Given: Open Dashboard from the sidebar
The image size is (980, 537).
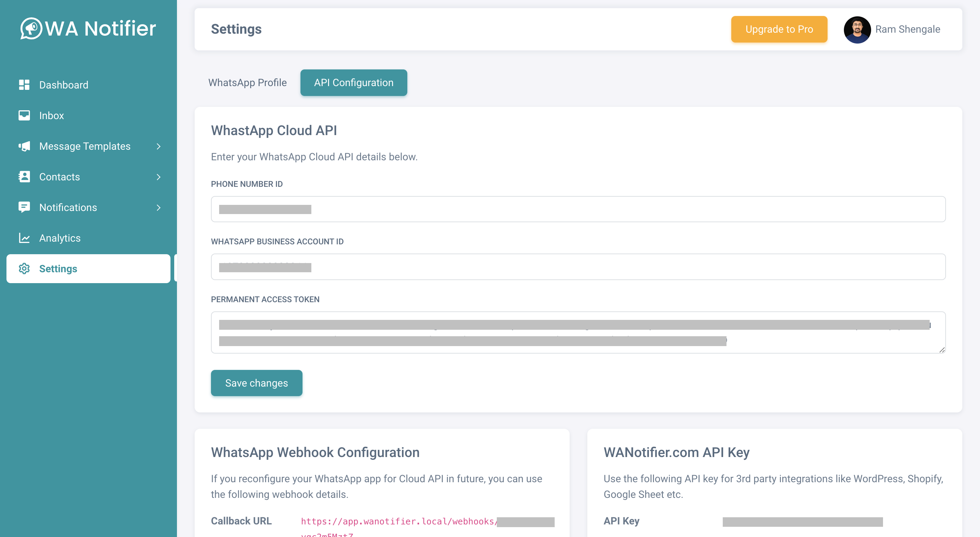Looking at the screenshot, I should (x=88, y=85).
